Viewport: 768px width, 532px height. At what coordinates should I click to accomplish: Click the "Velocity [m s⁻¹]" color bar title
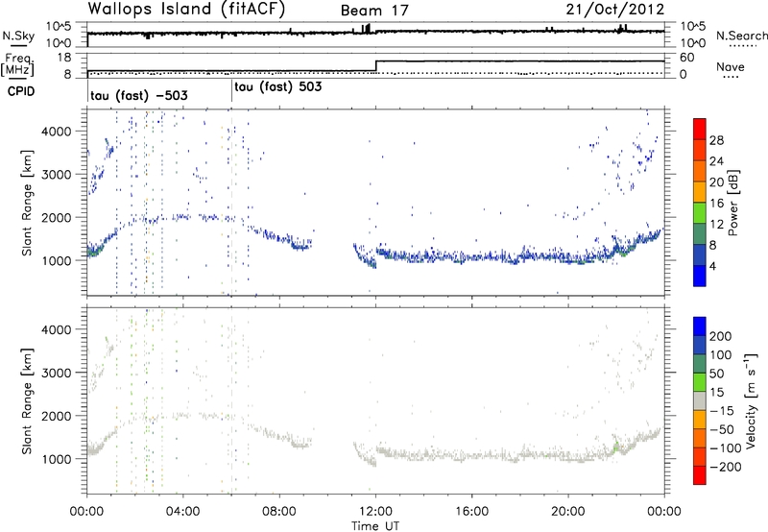tap(751, 401)
